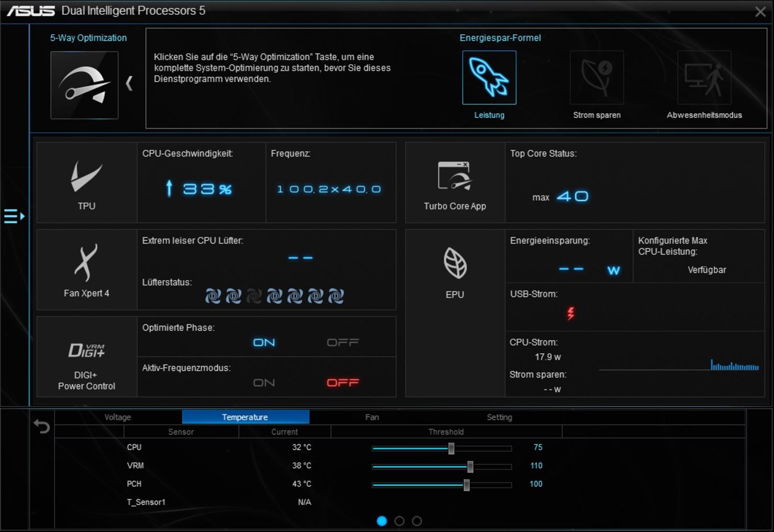Turn Optimierte Phase OFF
The width and height of the screenshot is (774, 532).
tap(343, 343)
